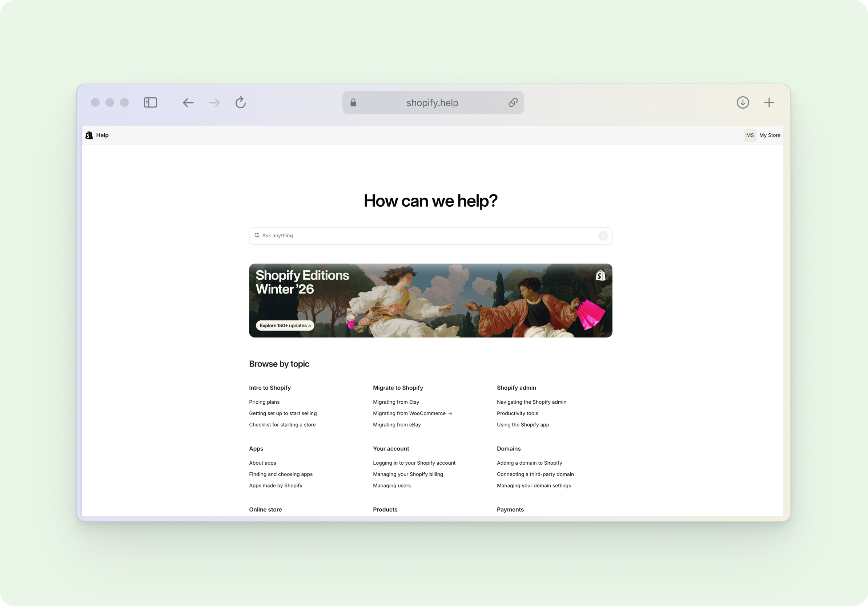This screenshot has height=606, width=868.
Task: Submit the question with the arrow button
Action: coord(603,236)
